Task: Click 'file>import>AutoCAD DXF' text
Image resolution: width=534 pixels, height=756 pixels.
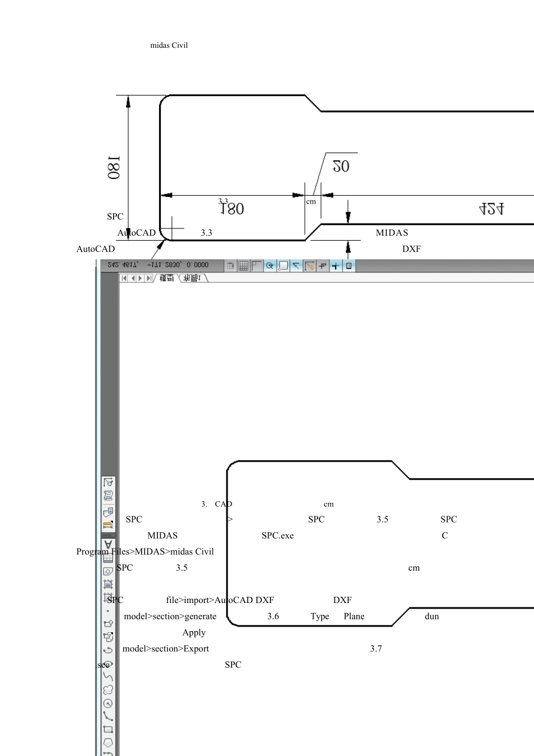Action: [220, 600]
